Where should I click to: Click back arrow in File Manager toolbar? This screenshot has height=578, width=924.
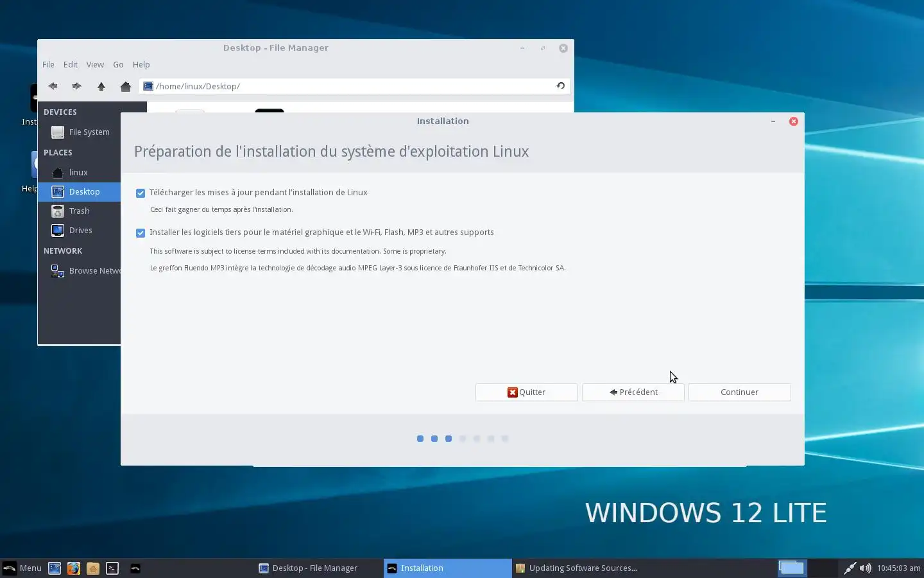(53, 86)
